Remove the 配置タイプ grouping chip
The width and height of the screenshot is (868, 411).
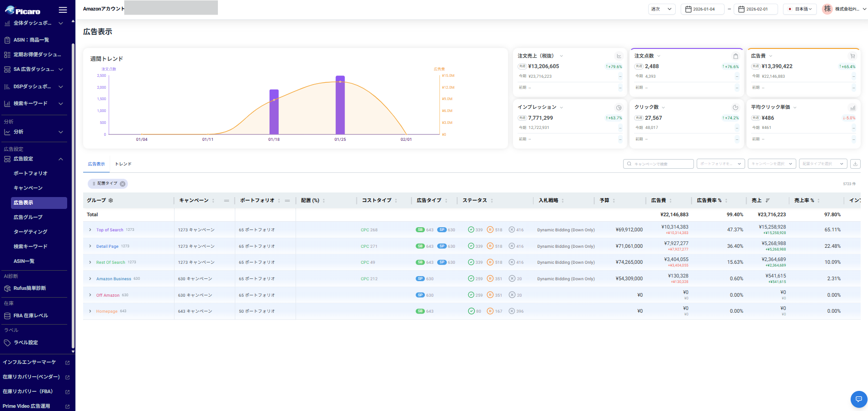click(x=122, y=184)
